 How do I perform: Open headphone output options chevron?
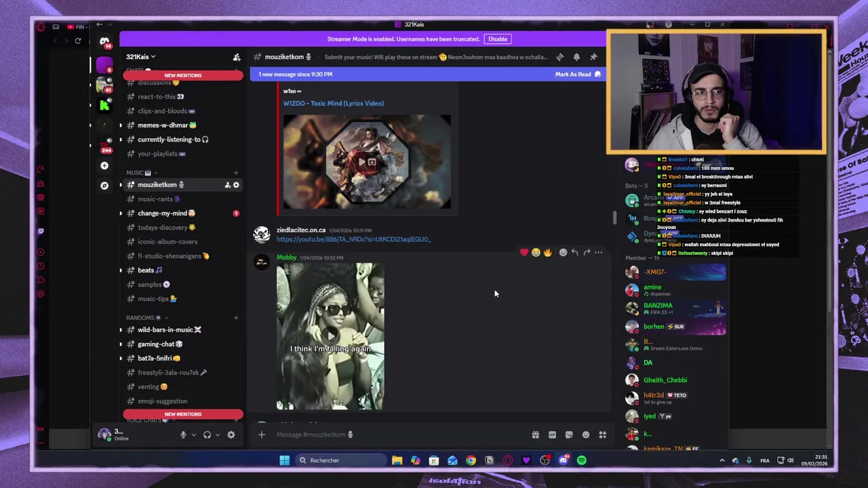pos(217,435)
